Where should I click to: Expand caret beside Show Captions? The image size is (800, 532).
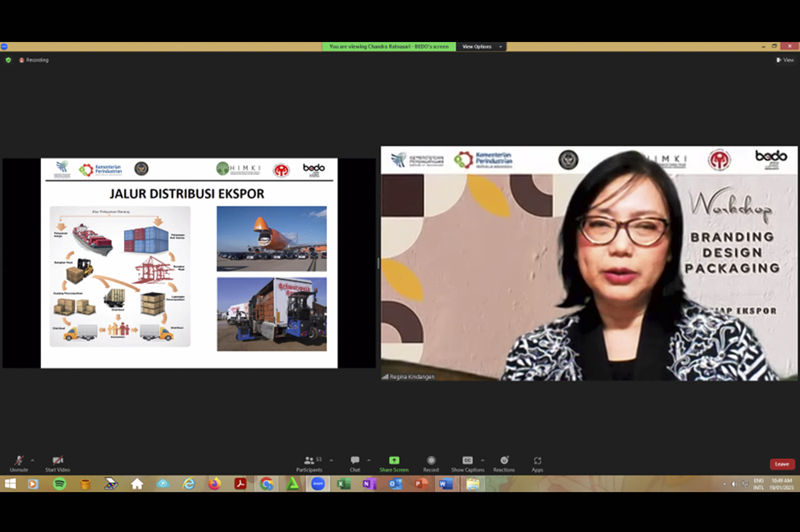coord(482,460)
